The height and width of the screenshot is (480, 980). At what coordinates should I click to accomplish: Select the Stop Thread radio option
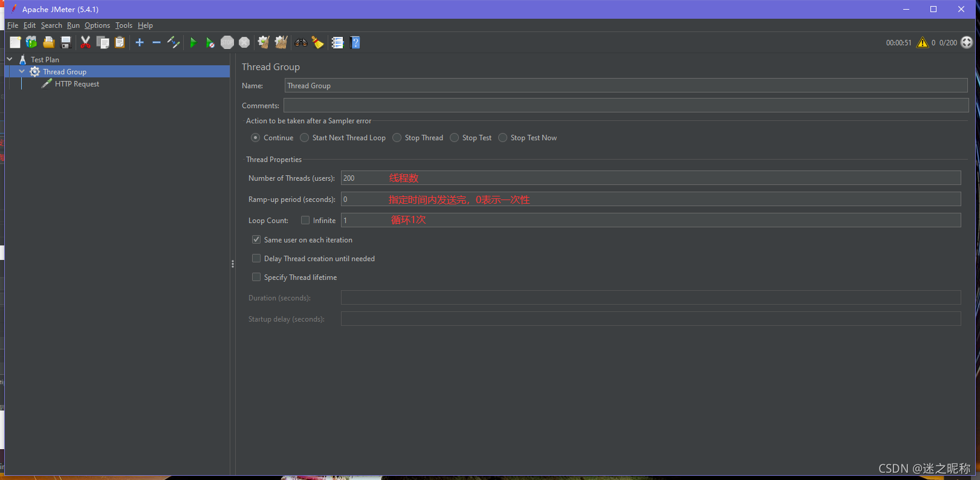[x=418, y=138]
